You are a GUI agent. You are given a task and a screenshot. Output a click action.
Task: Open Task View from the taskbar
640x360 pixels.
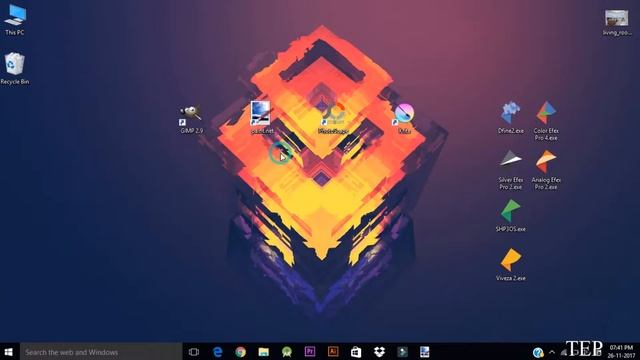pos(194,352)
